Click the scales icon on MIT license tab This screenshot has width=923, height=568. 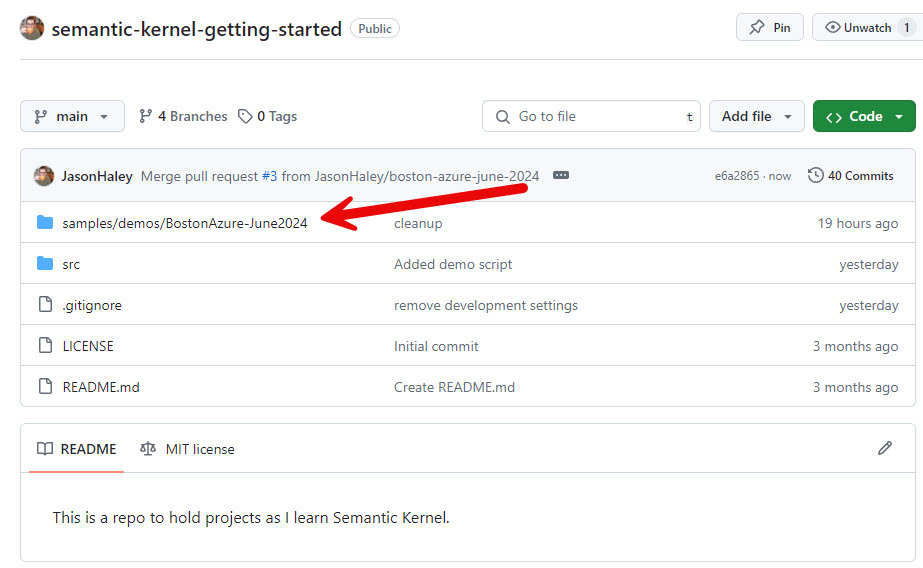click(148, 449)
